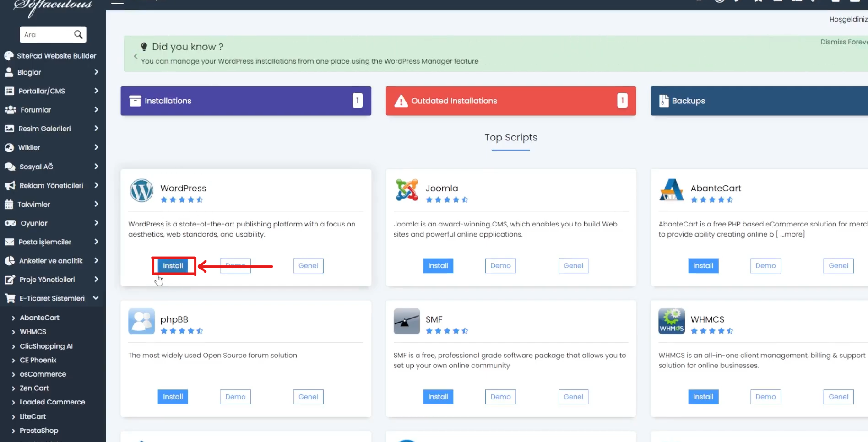Open the Outdated Installations panel

tap(510, 101)
